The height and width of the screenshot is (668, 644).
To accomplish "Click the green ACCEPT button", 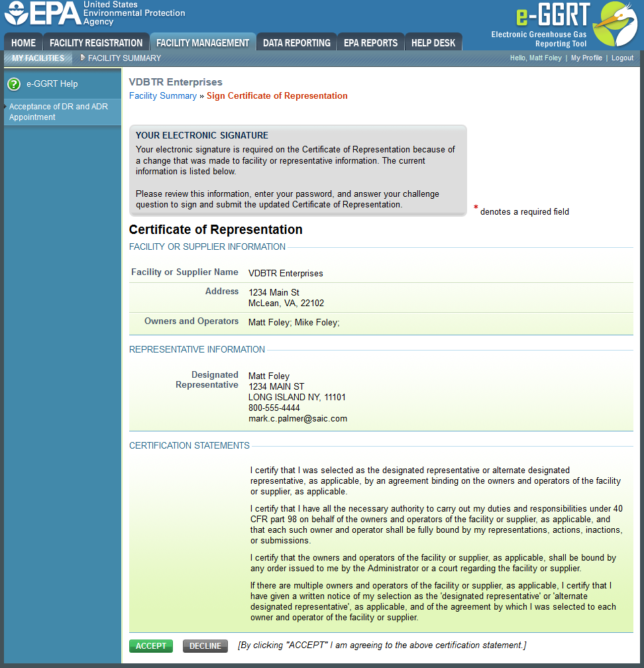I will [x=151, y=646].
